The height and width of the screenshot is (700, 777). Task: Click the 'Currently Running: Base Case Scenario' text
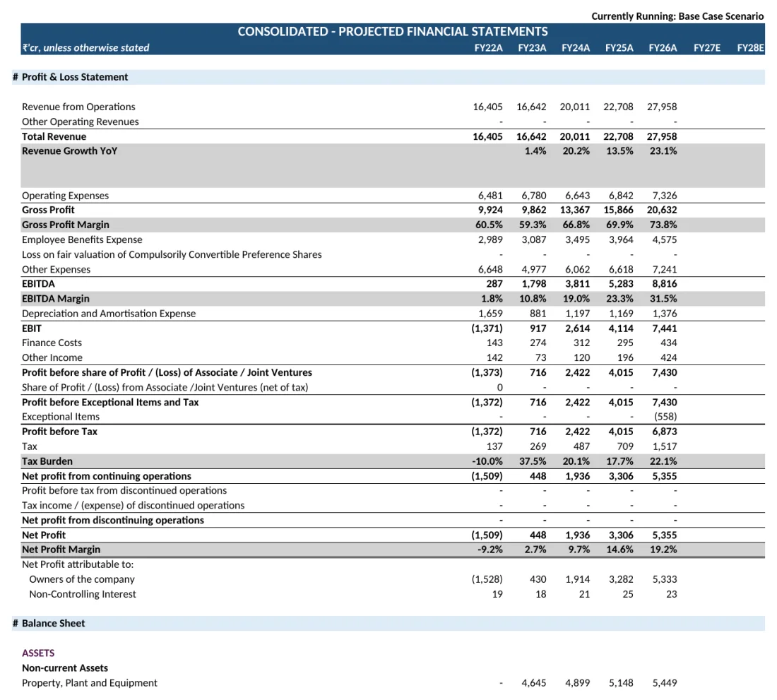677,16
